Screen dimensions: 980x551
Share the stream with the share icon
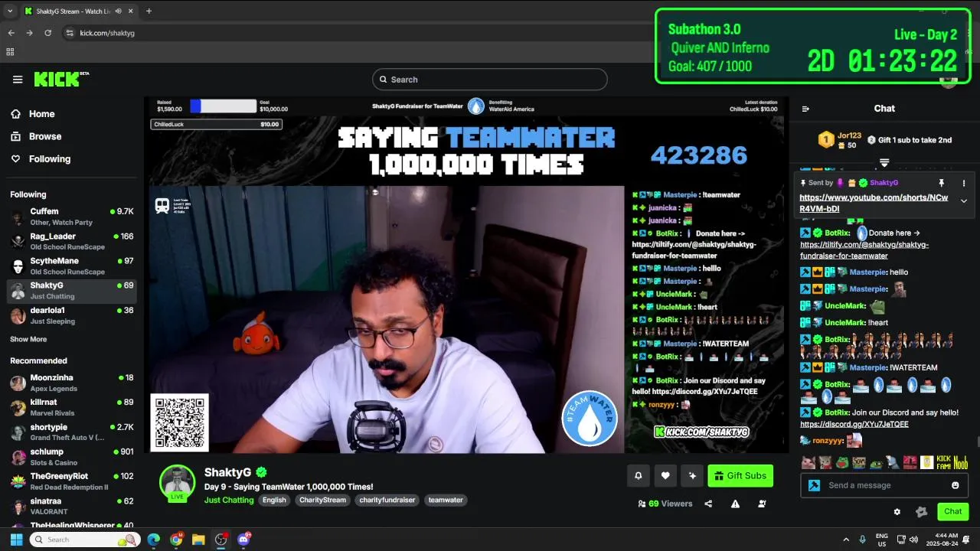708,504
